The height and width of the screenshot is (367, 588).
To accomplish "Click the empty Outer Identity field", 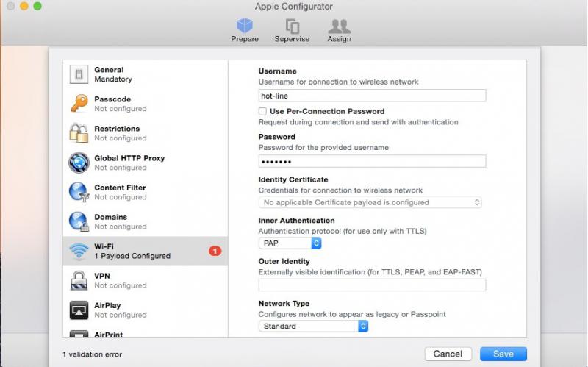I will (372, 285).
